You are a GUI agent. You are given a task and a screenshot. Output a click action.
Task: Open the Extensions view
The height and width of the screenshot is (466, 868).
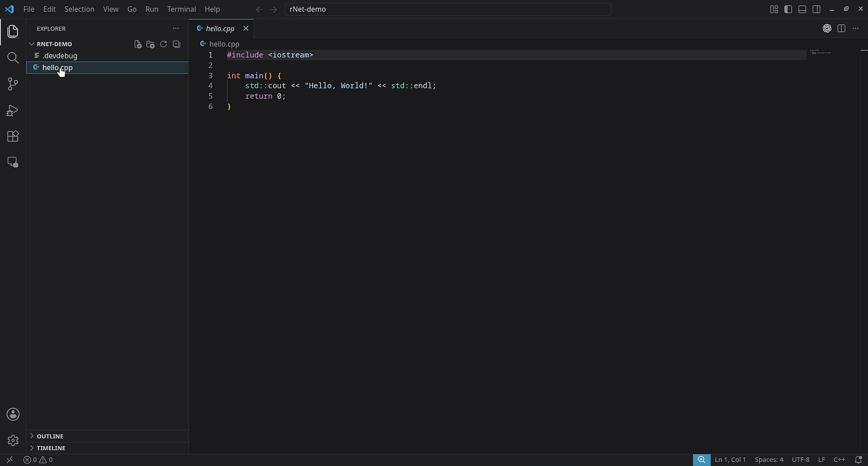tap(13, 136)
